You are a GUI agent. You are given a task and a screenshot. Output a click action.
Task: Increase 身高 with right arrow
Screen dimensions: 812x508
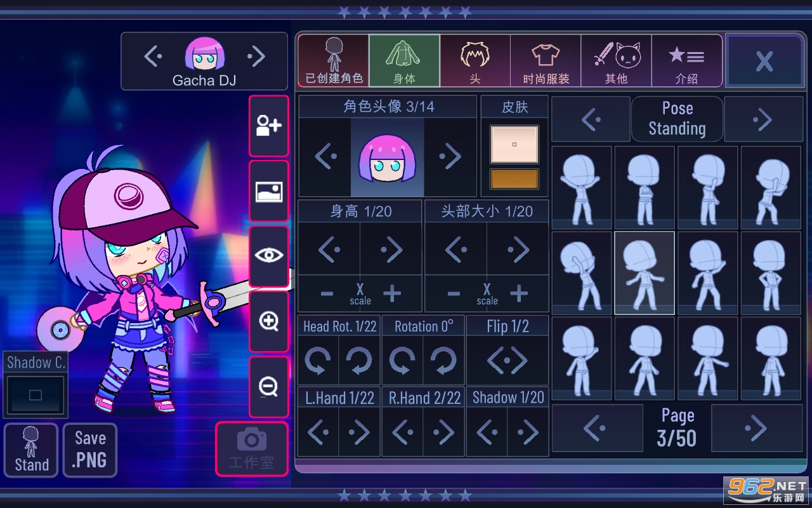click(391, 250)
